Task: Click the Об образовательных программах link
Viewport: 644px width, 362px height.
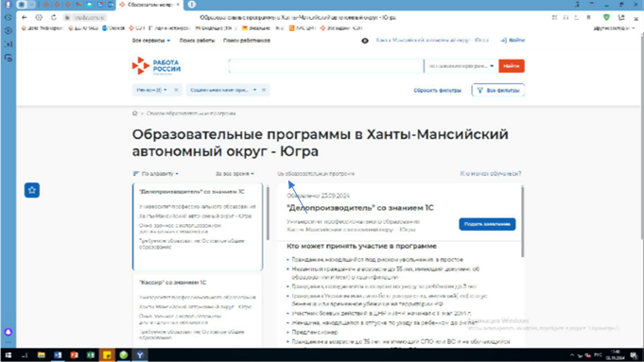Action: (x=316, y=174)
